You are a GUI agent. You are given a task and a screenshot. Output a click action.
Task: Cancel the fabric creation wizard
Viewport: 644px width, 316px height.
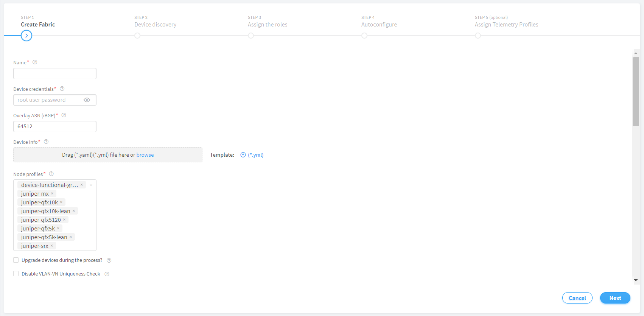click(x=577, y=298)
